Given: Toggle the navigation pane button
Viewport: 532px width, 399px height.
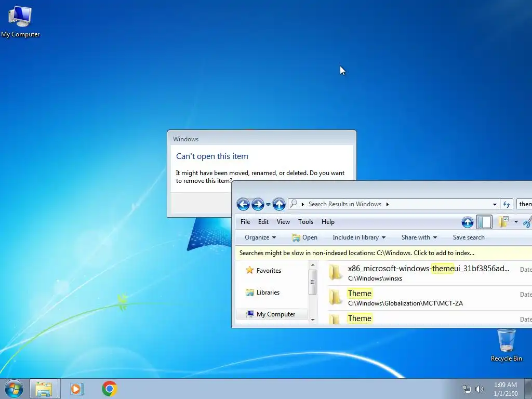Looking at the screenshot, I should point(484,222).
